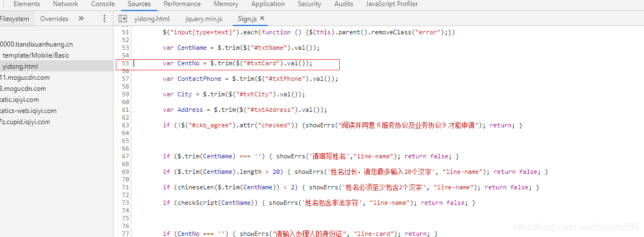
Task: Set breakpoint on line number 69
Action: [x=126, y=172]
